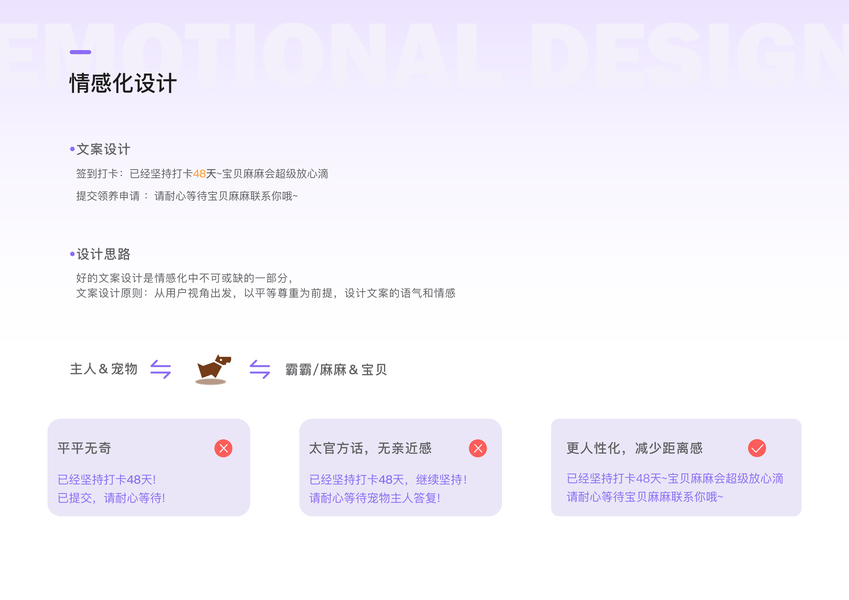Click the 太官方话，无亲近感 card title
Screen dimensions: 849x600
(x=370, y=448)
